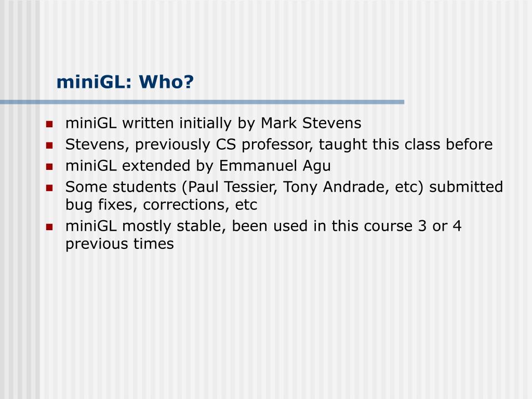Click the word 'Who?' in the title
The image size is (532, 399).
166,82
